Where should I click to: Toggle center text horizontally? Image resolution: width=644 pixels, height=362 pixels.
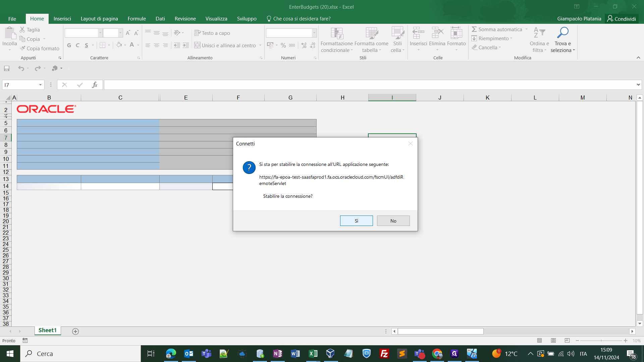coord(157,45)
